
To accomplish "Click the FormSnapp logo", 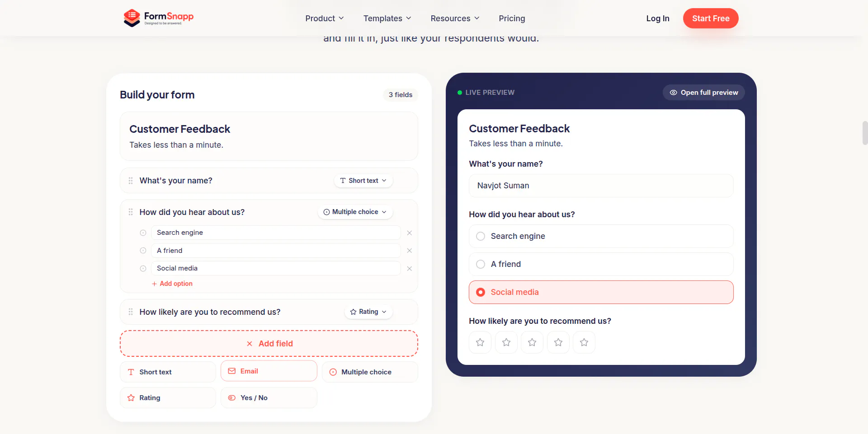I will coord(159,18).
